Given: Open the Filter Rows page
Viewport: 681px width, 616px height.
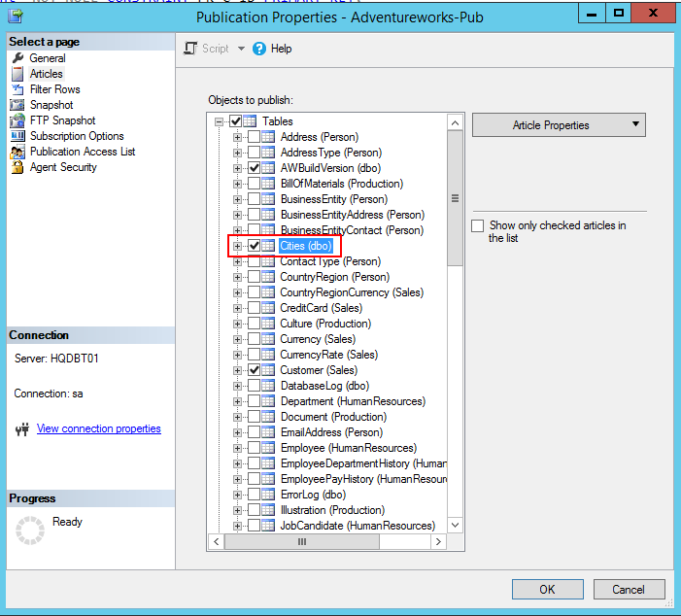Looking at the screenshot, I should [55, 89].
